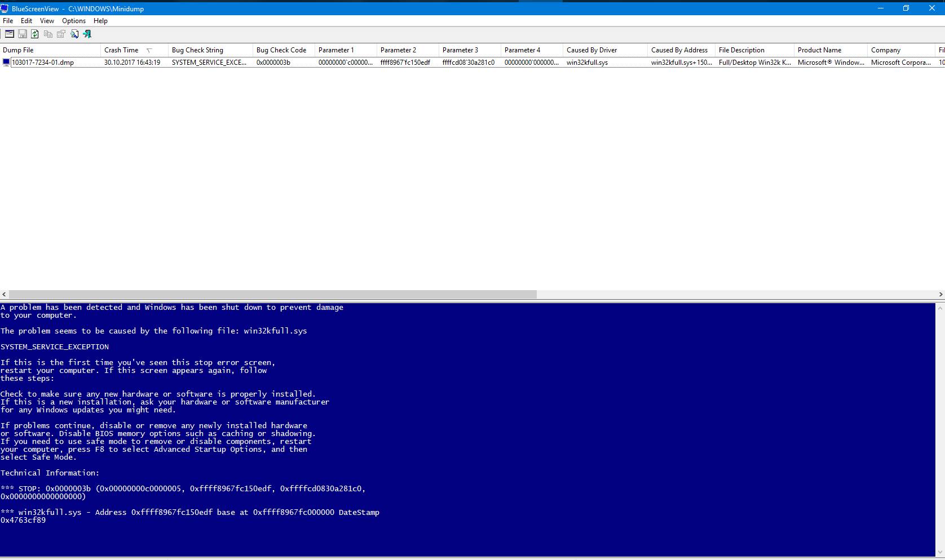
Task: Open the Options menu
Action: point(74,21)
